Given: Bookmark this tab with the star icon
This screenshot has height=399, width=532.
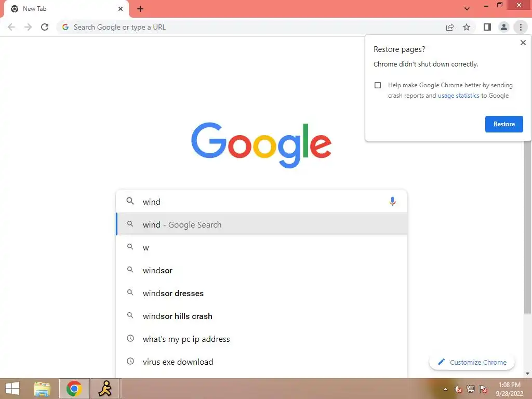Looking at the screenshot, I should point(467,27).
